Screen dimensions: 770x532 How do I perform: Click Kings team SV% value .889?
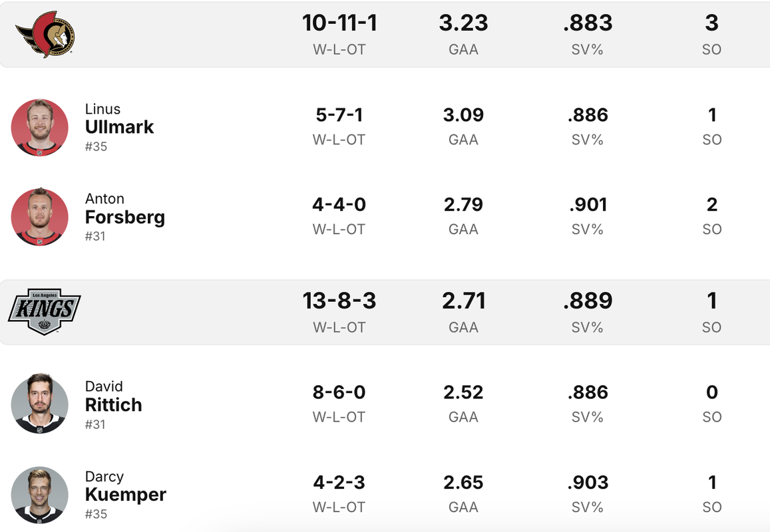(588, 301)
